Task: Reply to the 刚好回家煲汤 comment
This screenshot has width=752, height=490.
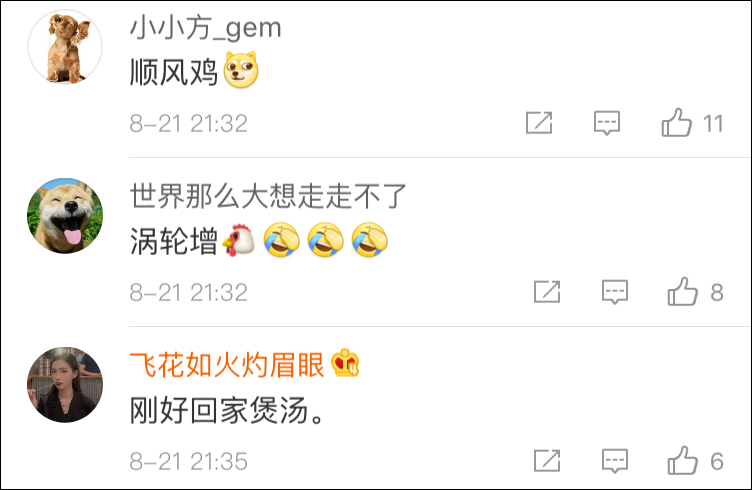Action: tap(615, 461)
